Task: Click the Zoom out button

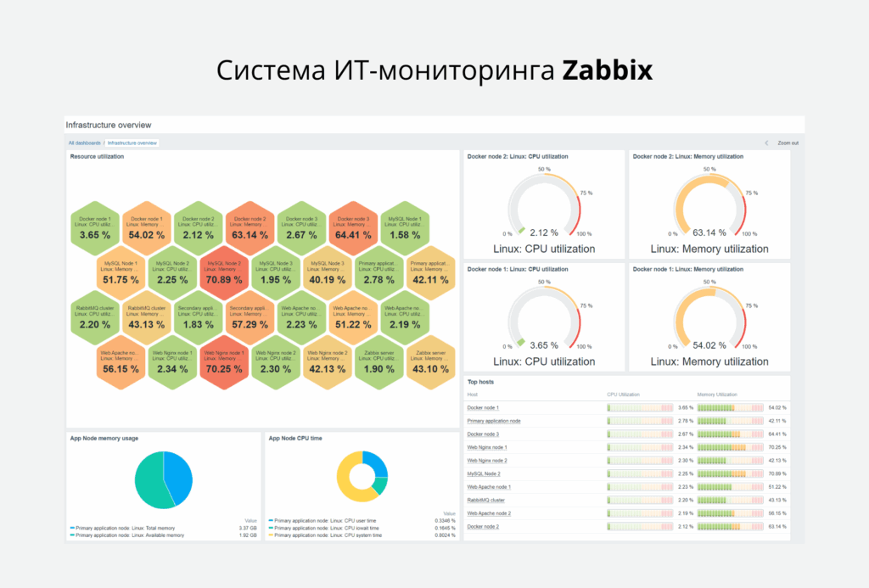Action: coord(788,143)
